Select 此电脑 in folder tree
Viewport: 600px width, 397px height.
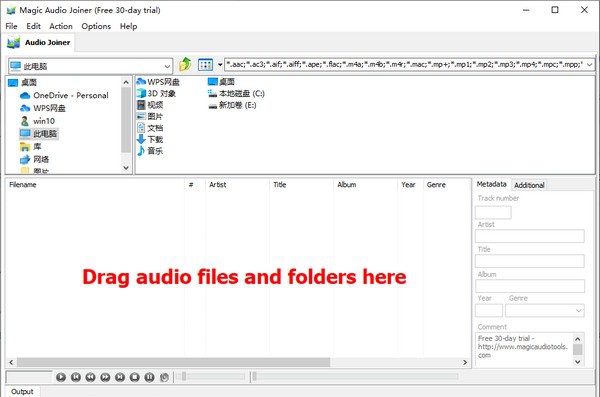[39, 134]
